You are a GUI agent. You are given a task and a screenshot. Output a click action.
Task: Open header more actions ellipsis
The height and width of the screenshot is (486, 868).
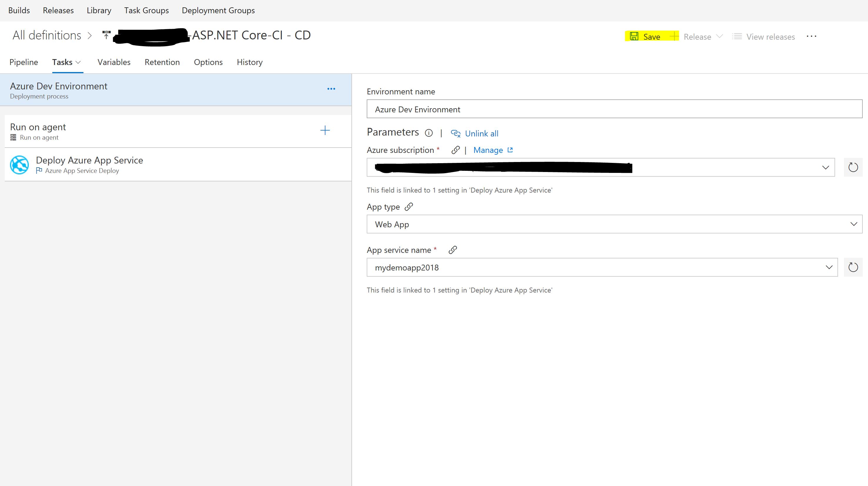coord(811,36)
